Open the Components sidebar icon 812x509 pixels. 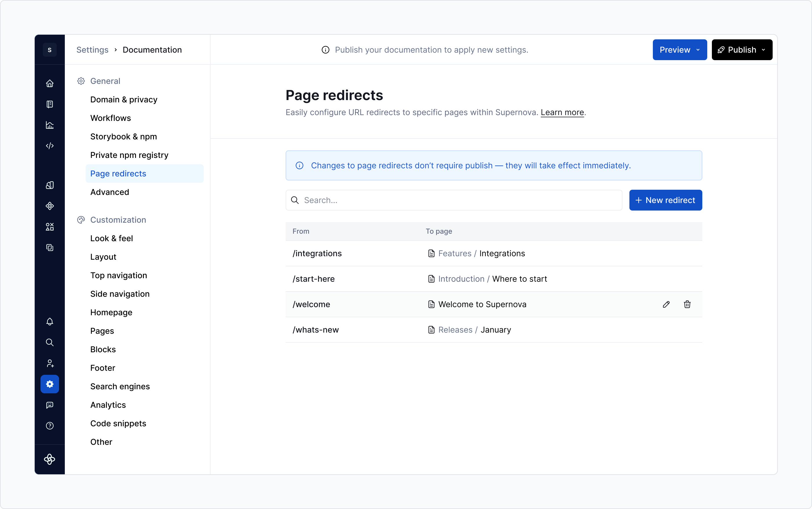(50, 206)
